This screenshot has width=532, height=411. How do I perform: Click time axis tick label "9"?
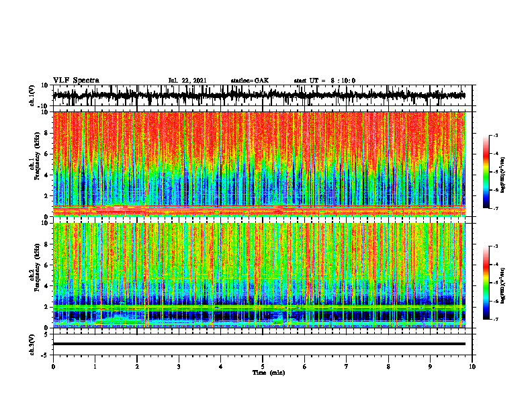click(x=430, y=367)
